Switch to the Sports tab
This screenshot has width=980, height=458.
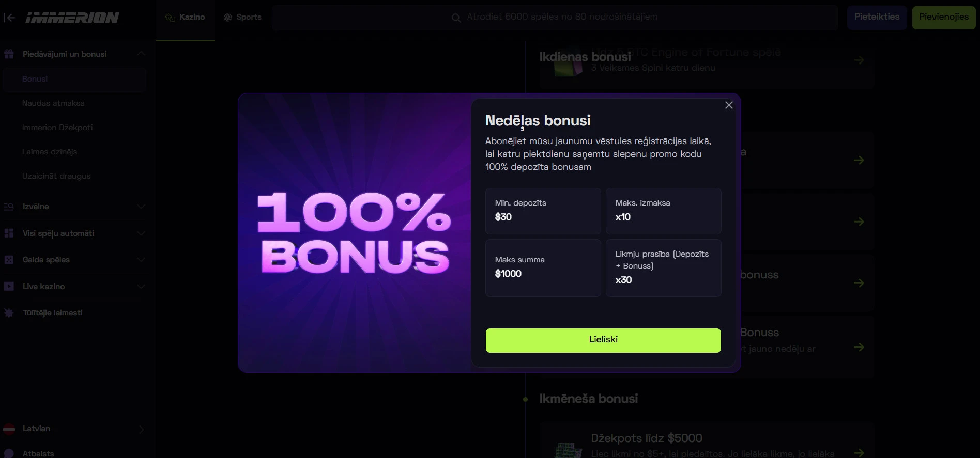[x=242, y=18]
